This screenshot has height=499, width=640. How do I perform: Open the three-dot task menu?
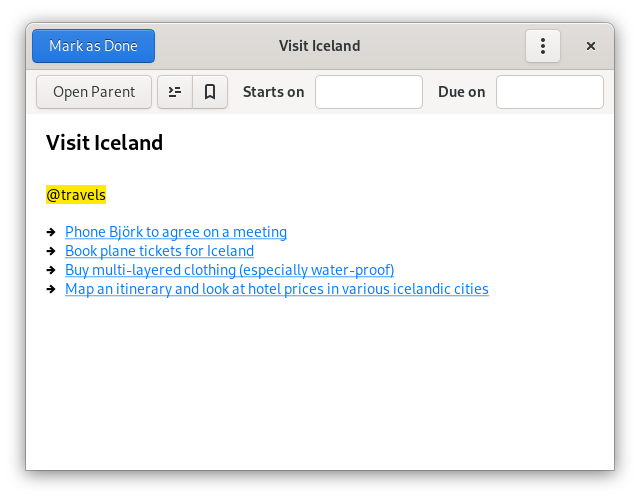point(543,46)
